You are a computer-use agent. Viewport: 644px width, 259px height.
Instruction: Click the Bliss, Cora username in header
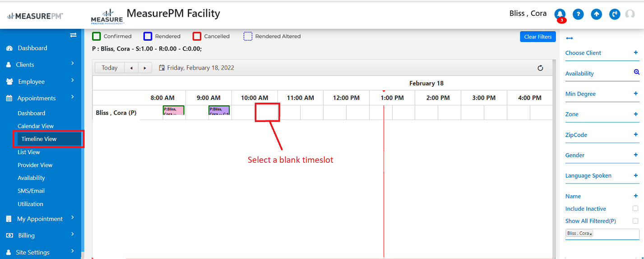[528, 13]
